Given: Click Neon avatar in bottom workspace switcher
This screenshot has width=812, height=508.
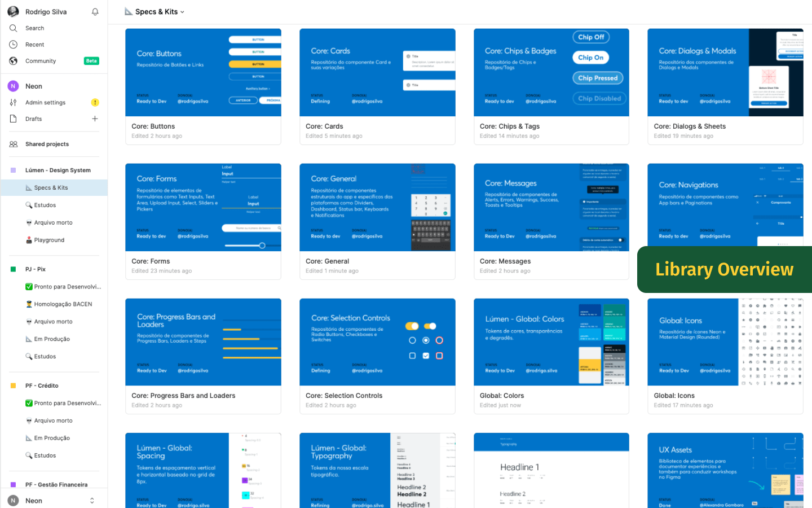Looking at the screenshot, I should click(x=13, y=501).
